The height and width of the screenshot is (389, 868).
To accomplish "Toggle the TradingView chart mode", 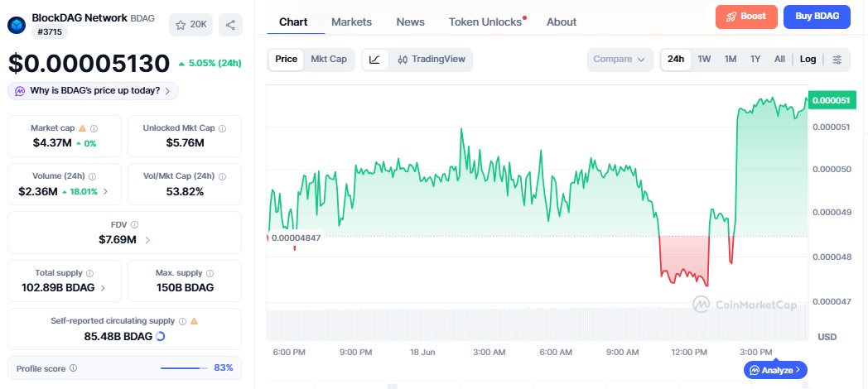I will click(432, 60).
